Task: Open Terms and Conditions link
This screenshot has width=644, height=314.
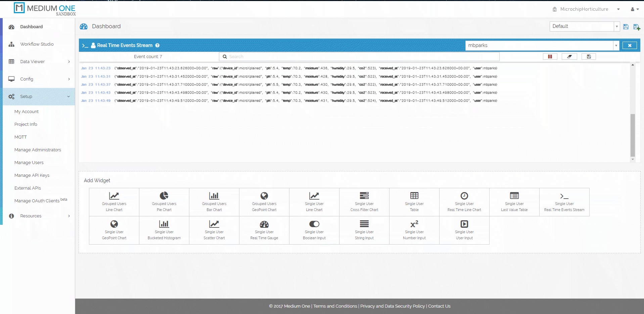Action: tap(334, 306)
